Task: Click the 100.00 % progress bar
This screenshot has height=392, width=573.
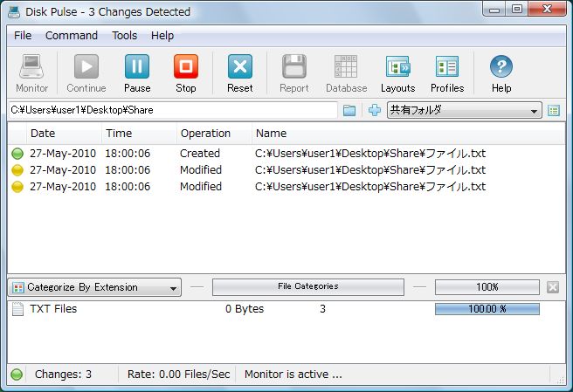Action: [x=487, y=309]
